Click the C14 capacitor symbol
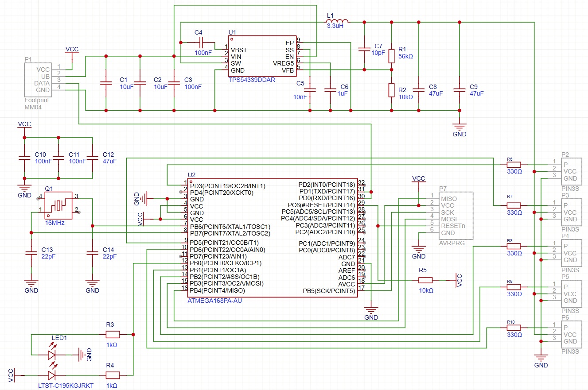The height and width of the screenshot is (390, 588). click(x=92, y=253)
